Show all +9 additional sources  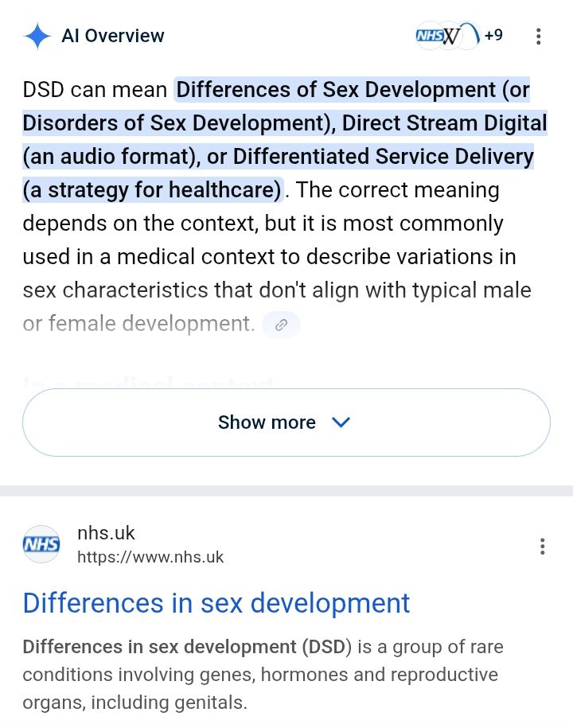493,35
